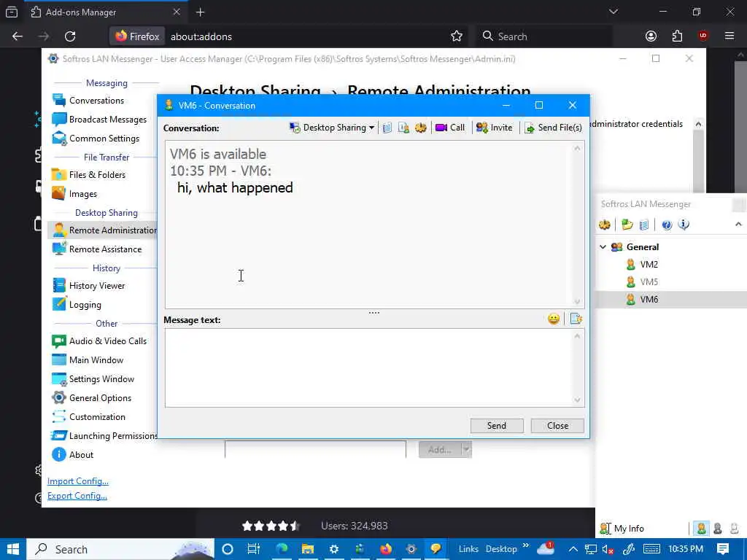Open the Windows Start menu
Viewport: 747px width, 560px height.
click(13, 549)
